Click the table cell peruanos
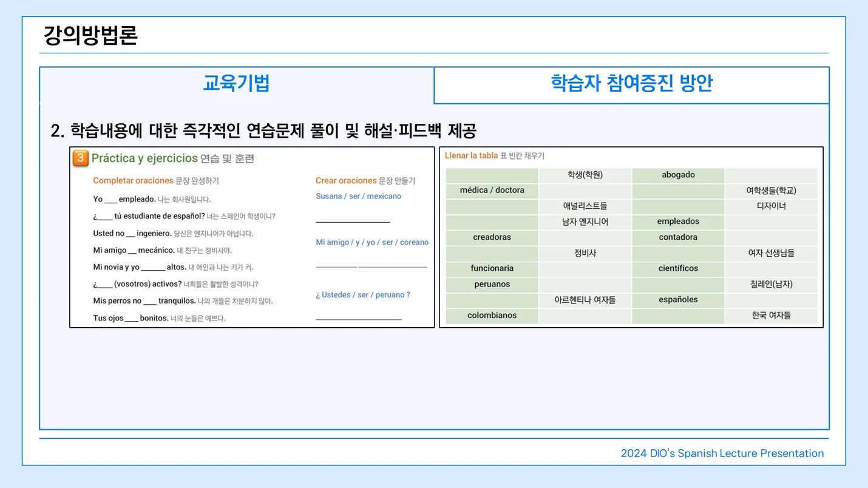The width and height of the screenshot is (868, 488). pos(492,284)
